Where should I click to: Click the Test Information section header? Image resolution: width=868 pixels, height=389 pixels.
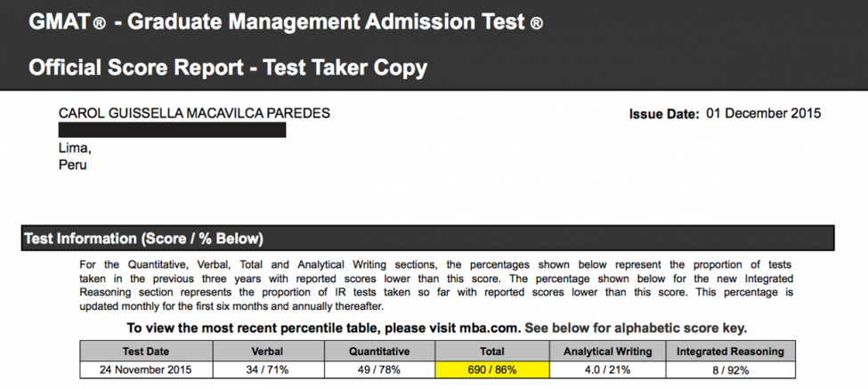pyautogui.click(x=144, y=239)
